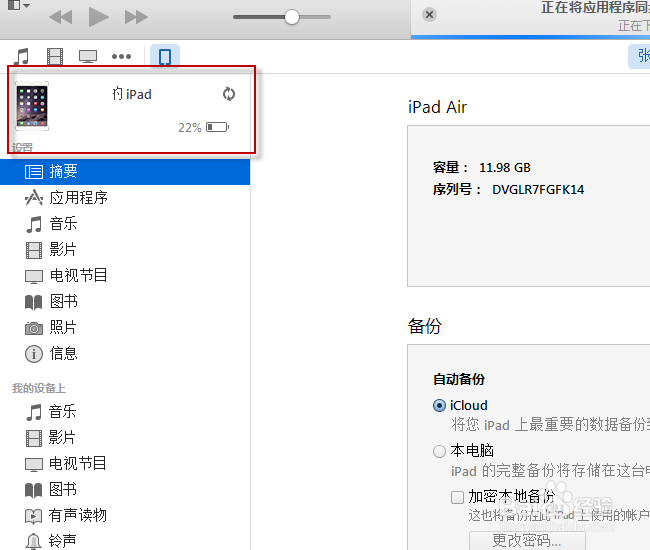Open the More (three dots) menu
The width and height of the screenshot is (650, 550).
121,56
